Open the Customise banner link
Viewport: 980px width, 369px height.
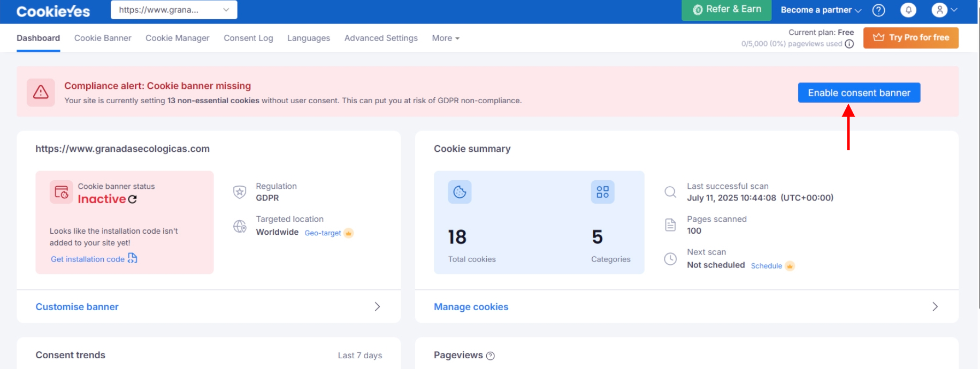[77, 307]
